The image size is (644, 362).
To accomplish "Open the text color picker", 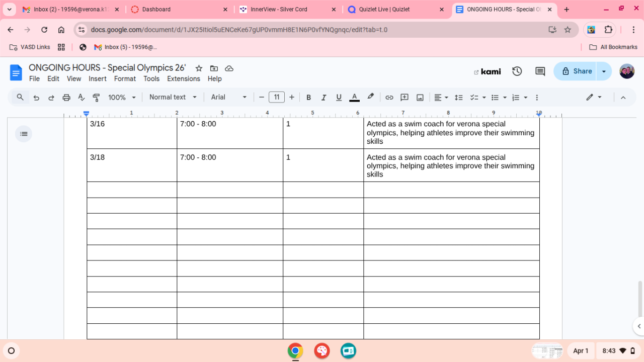I will pyautogui.click(x=354, y=98).
